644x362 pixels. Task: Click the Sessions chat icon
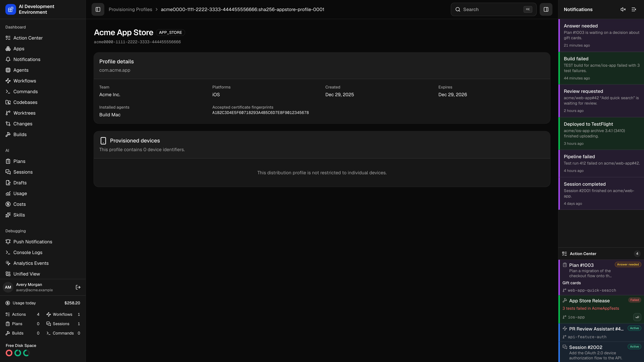tap(8, 172)
